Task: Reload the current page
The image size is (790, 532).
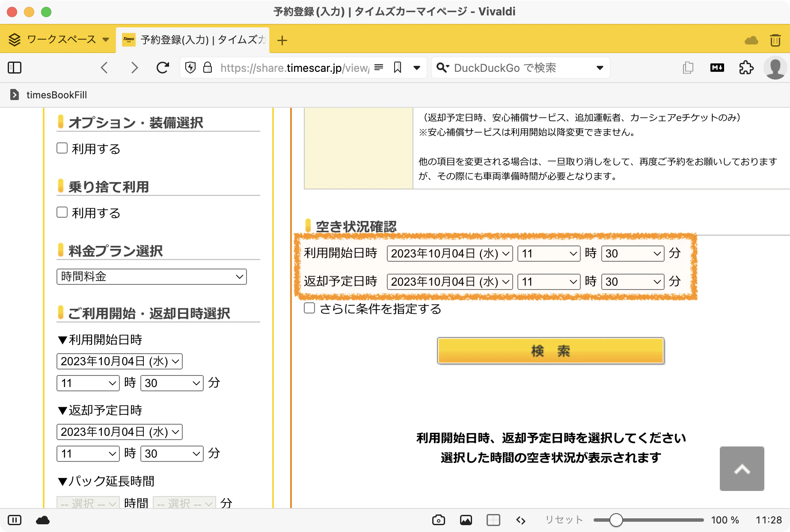Action: [163, 68]
